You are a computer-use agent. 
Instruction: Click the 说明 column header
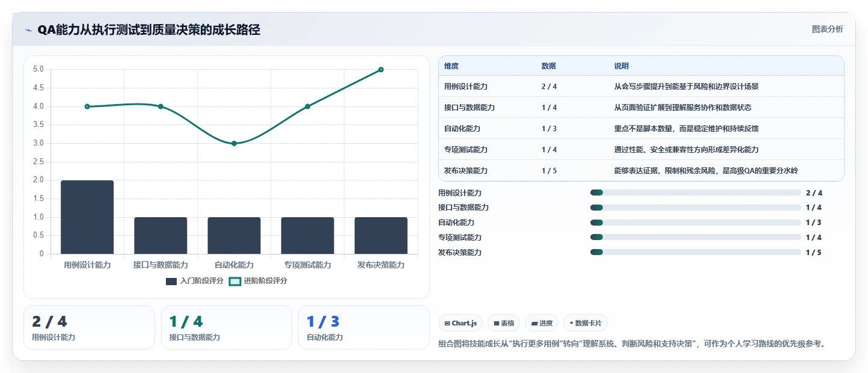pyautogui.click(x=622, y=66)
